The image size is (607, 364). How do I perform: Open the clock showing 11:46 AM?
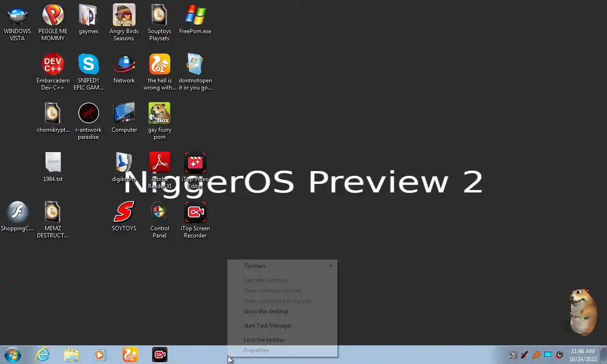[x=583, y=355]
